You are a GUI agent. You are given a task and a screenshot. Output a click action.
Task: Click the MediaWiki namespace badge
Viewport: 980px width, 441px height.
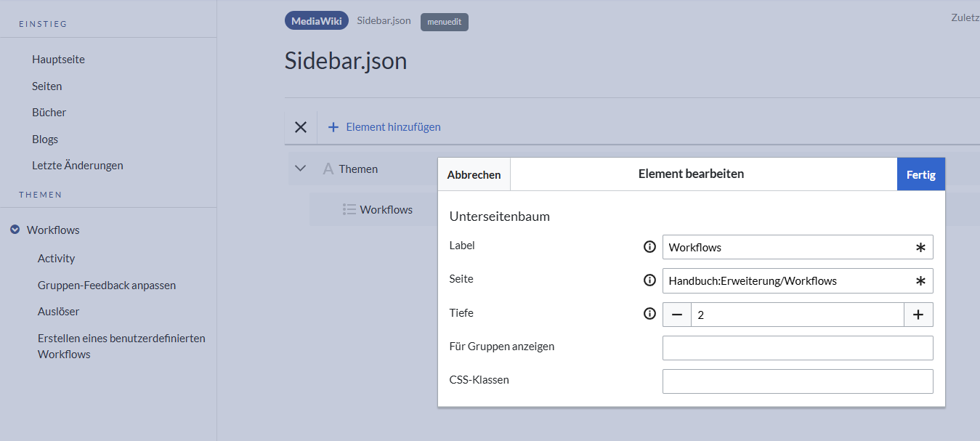click(x=316, y=21)
